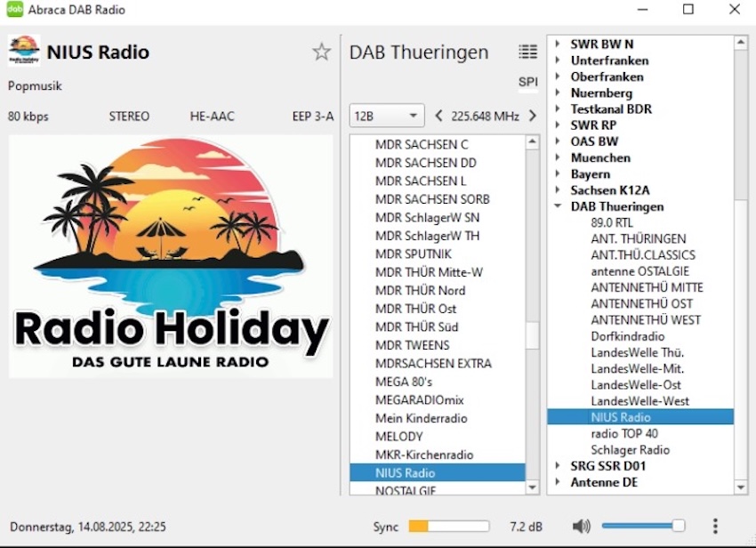Image resolution: width=756 pixels, height=548 pixels.
Task: Collapse the DAB Thueringen ensemble
Action: [558, 206]
